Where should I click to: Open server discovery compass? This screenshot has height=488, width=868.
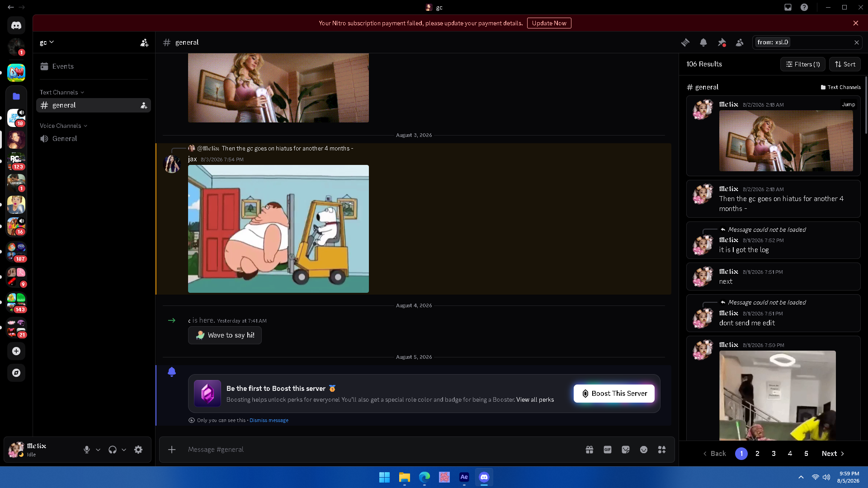[x=16, y=373]
